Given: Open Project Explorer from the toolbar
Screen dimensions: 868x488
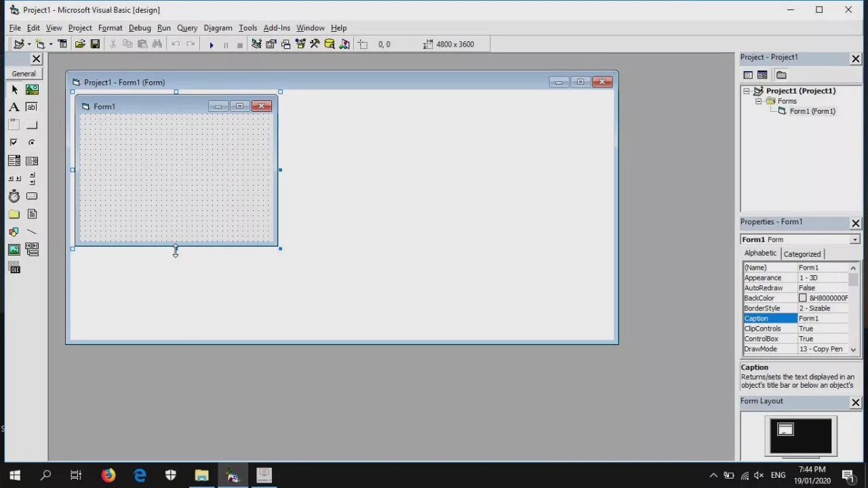Looking at the screenshot, I should [256, 44].
